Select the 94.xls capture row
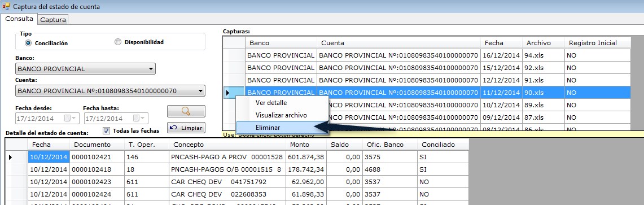 click(x=438, y=55)
